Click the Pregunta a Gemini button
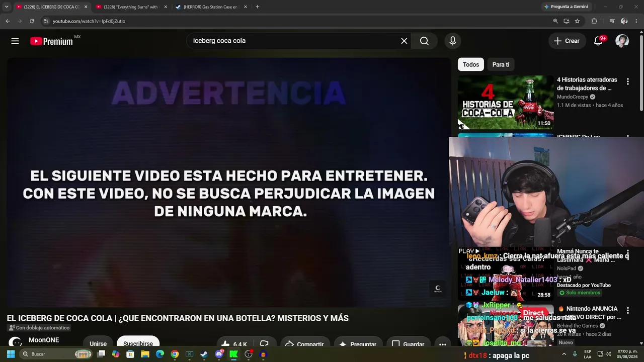The height and width of the screenshot is (362, 644). tap(566, 7)
